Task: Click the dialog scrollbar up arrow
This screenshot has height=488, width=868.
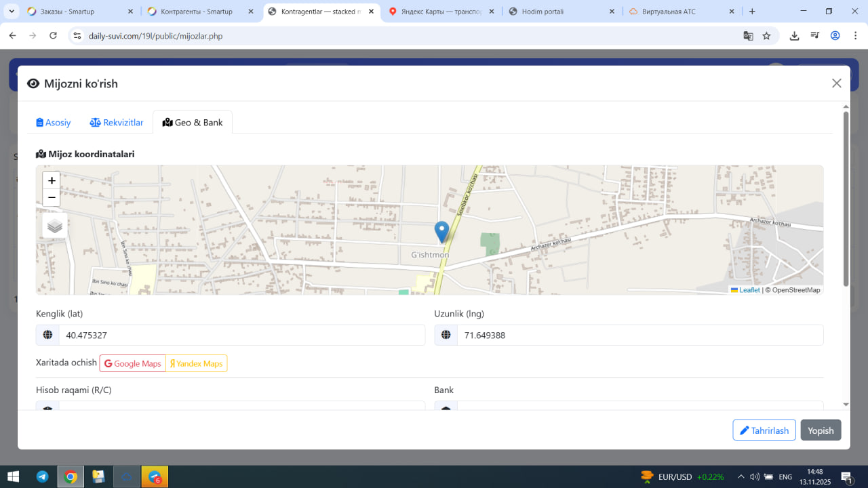Action: pyautogui.click(x=846, y=106)
